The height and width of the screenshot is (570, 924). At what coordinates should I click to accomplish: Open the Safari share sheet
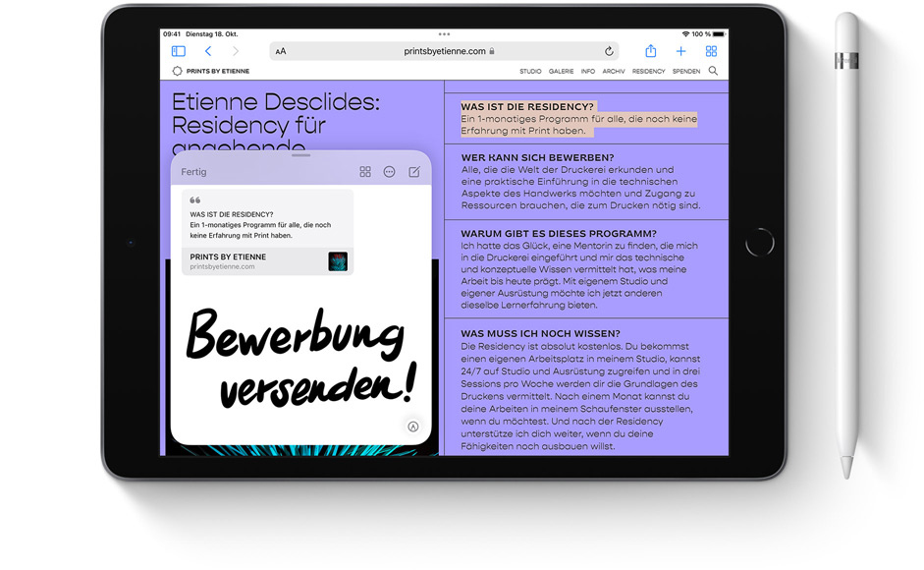pyautogui.click(x=650, y=51)
